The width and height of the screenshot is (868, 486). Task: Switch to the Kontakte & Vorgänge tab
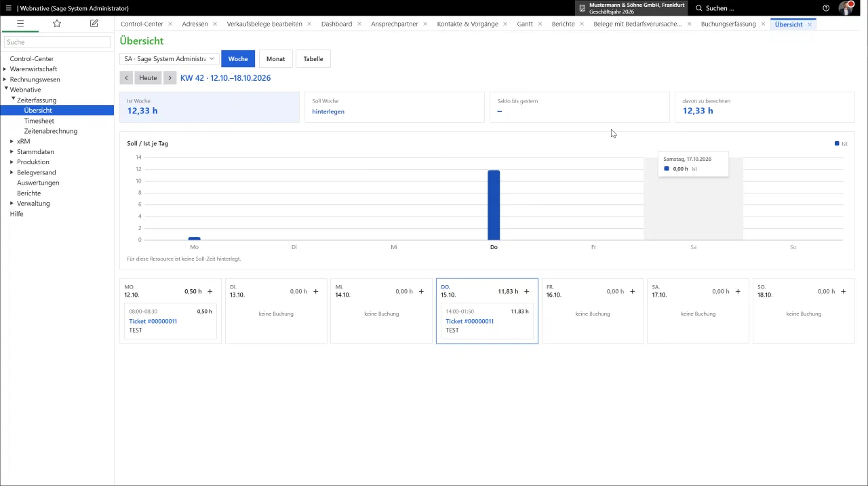click(x=467, y=24)
